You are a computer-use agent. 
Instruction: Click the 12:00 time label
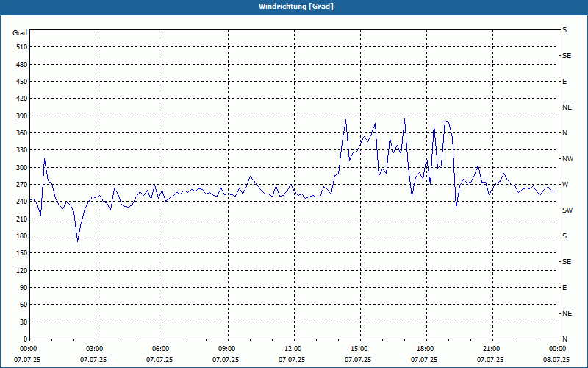coord(293,349)
